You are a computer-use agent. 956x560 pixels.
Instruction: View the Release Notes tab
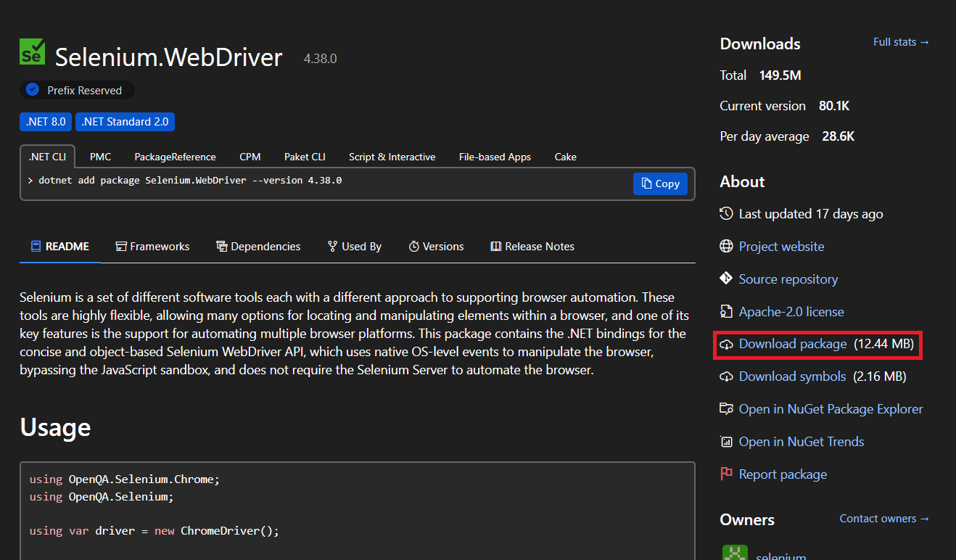point(532,247)
